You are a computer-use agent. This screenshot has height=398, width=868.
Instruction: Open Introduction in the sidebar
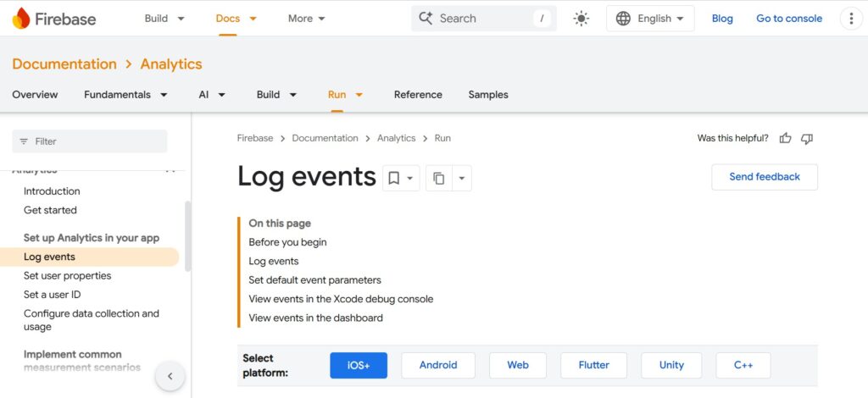pyautogui.click(x=52, y=191)
